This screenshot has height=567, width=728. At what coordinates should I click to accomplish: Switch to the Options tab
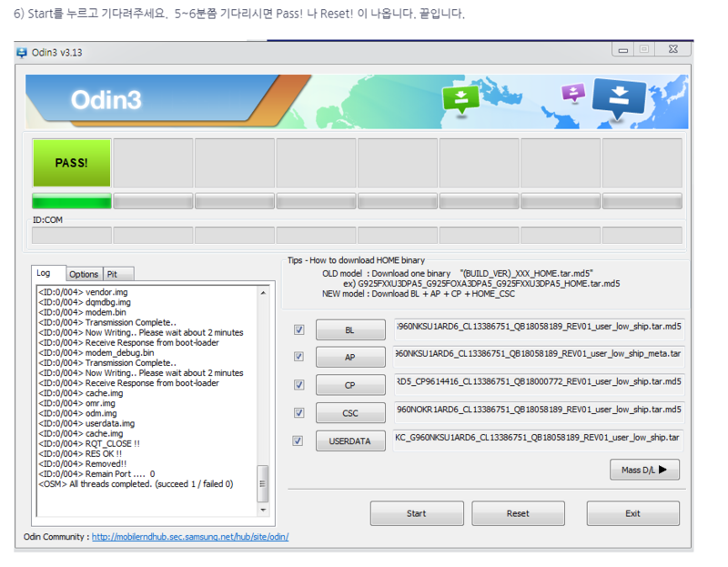coord(84,275)
